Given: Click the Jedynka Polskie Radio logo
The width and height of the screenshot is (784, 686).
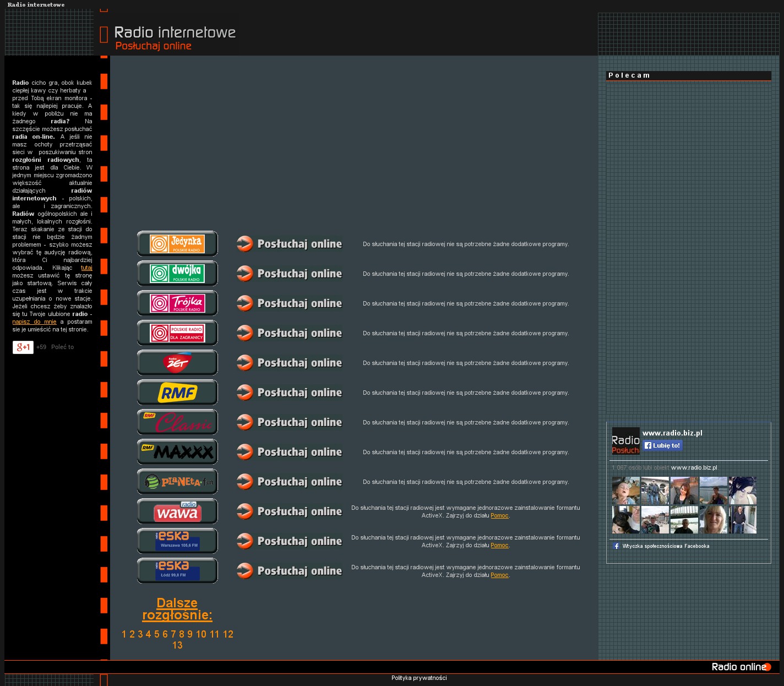Looking at the screenshot, I should pyautogui.click(x=177, y=243).
